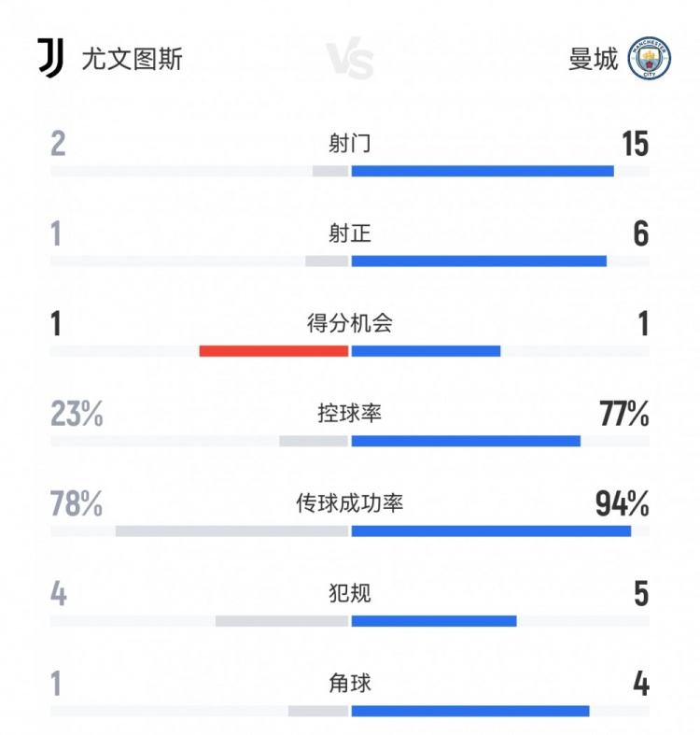700x735 pixels.
Task: Click the 传球成功率 stat label
Action: pyautogui.click(x=350, y=503)
